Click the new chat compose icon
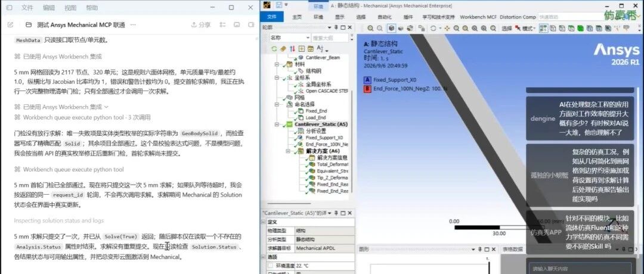This screenshot has width=644, height=274. point(10,24)
